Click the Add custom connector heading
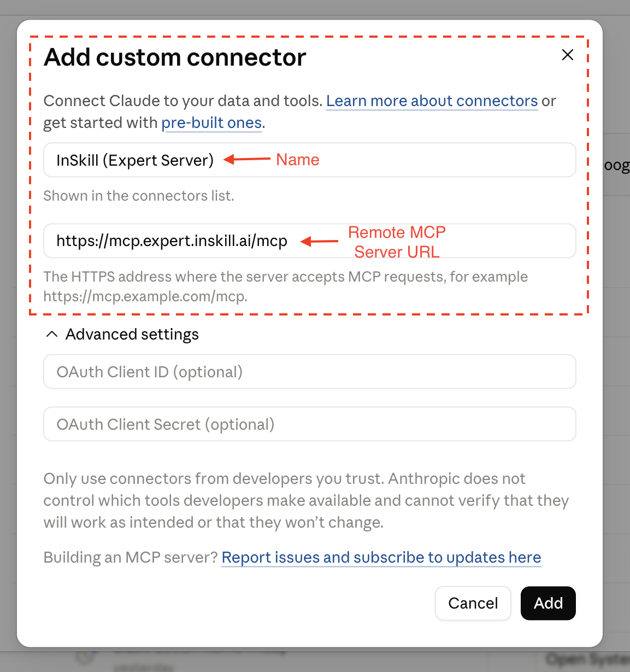 [x=175, y=57]
